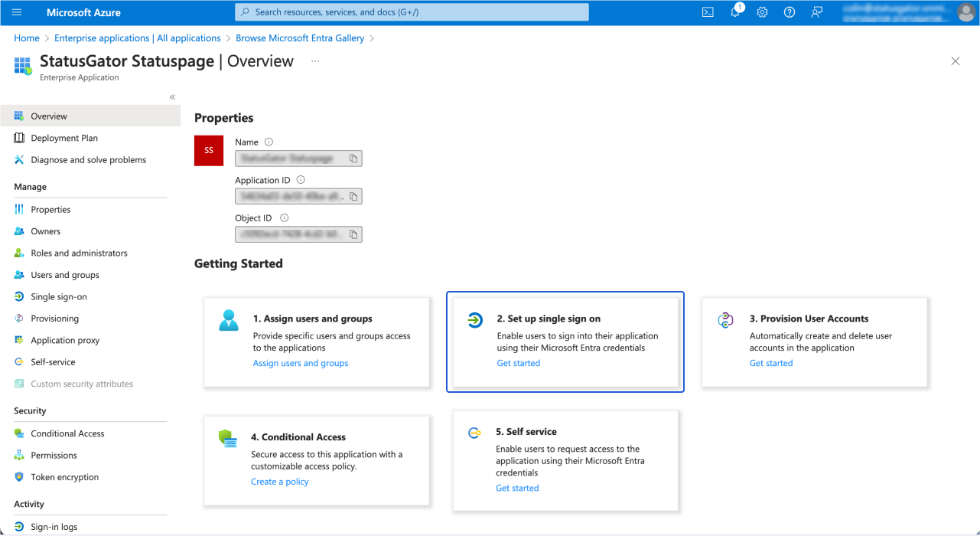
Task: Click Get started under Provision User Accounts
Action: click(x=771, y=363)
